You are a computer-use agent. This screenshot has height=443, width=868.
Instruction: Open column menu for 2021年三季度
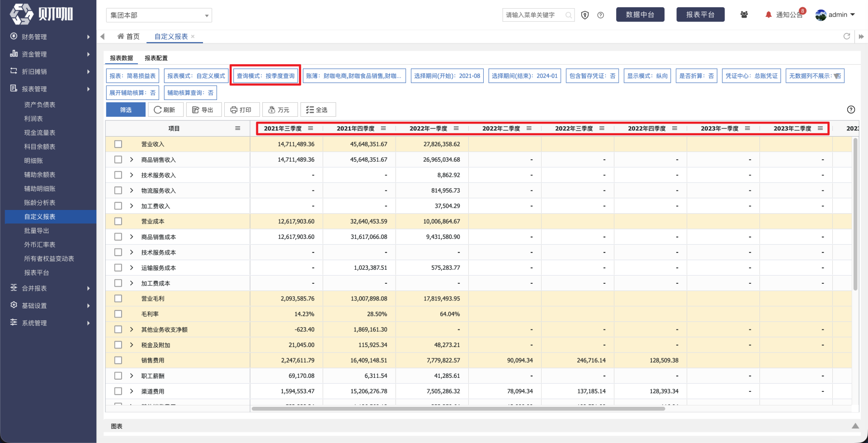(311, 129)
